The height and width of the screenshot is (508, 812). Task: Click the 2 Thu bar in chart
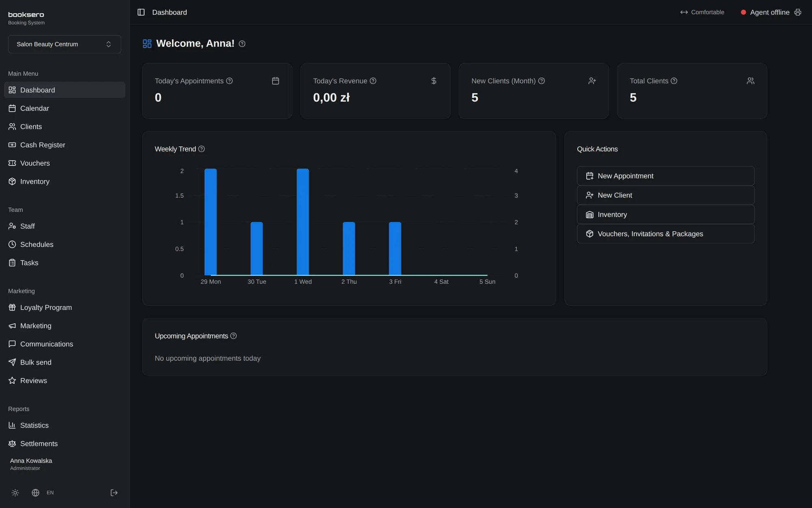[x=349, y=249]
